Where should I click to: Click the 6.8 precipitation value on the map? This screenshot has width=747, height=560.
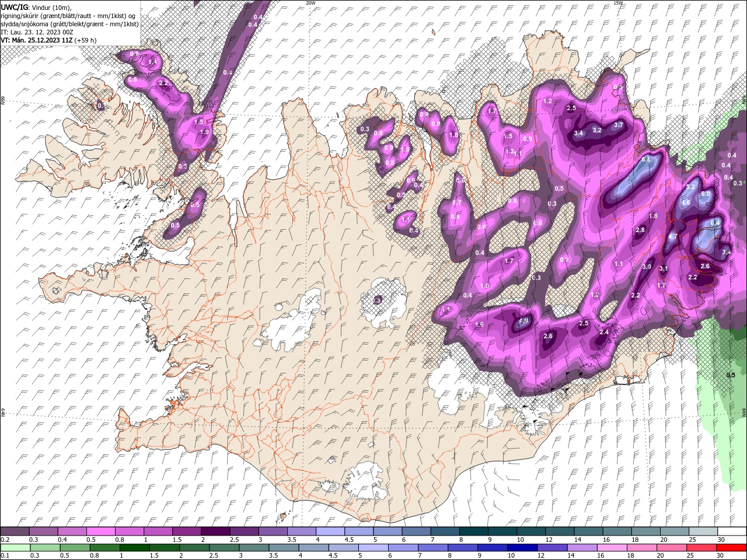(646, 159)
